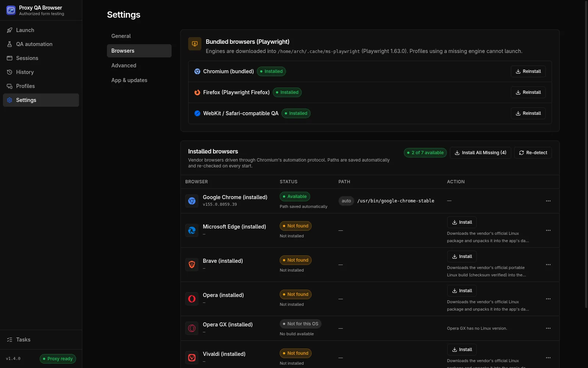Viewport: 588px width, 368px height.
Task: Open more options for Opera row
Action: coord(548,299)
